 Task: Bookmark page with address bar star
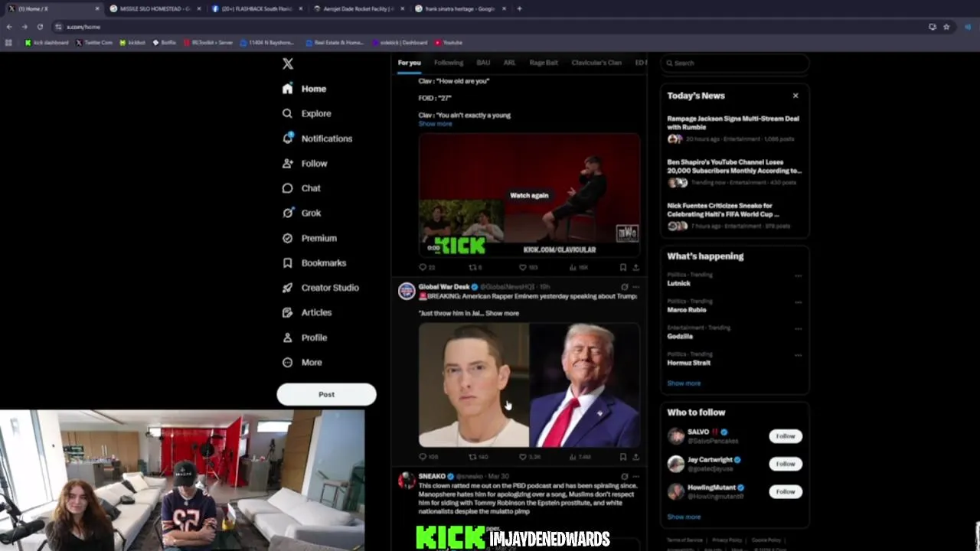click(946, 27)
